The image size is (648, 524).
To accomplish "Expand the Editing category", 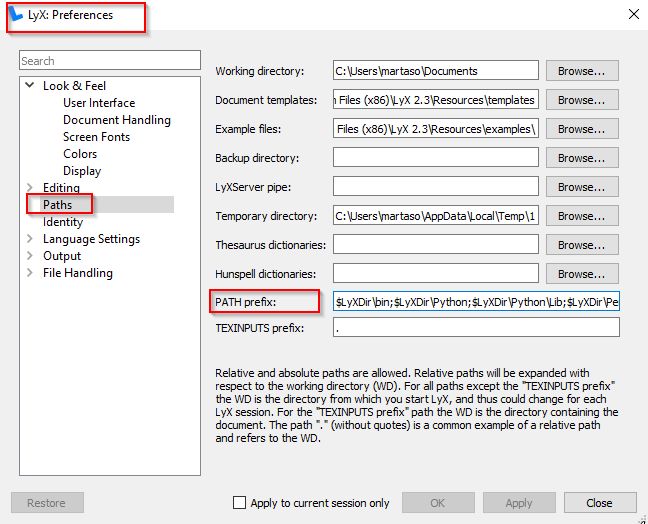I will 30,188.
